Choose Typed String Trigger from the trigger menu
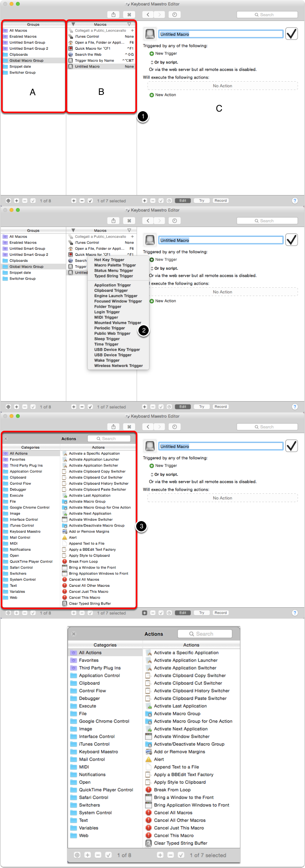The image size is (305, 868). pos(113,276)
